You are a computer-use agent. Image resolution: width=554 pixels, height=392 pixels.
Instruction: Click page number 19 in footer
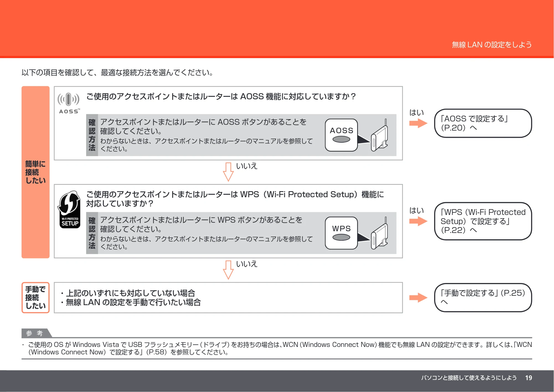tap(529, 378)
